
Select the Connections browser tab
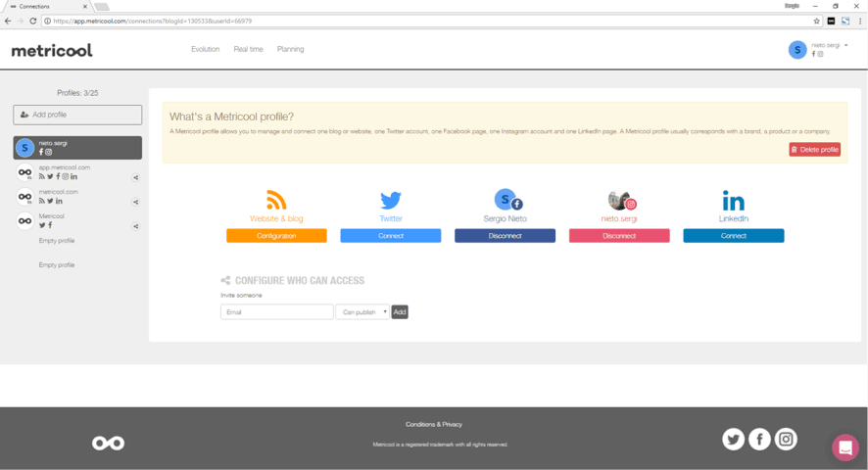point(47,7)
